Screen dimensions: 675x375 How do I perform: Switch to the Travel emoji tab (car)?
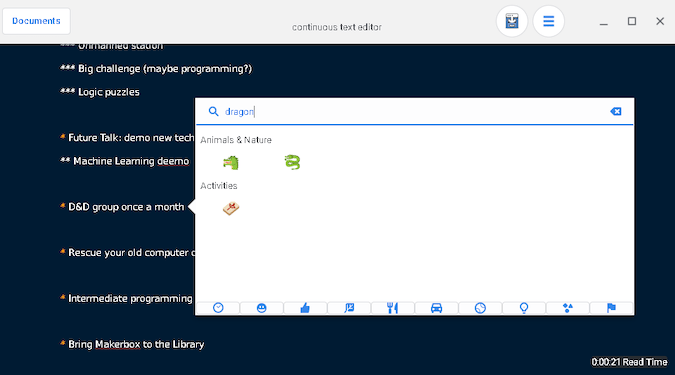point(437,308)
